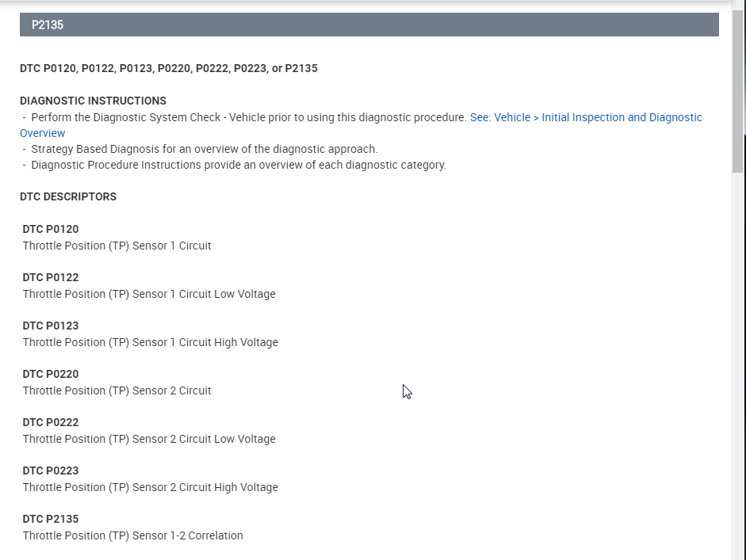Click the DTC P2135 descriptor heading

click(51, 519)
